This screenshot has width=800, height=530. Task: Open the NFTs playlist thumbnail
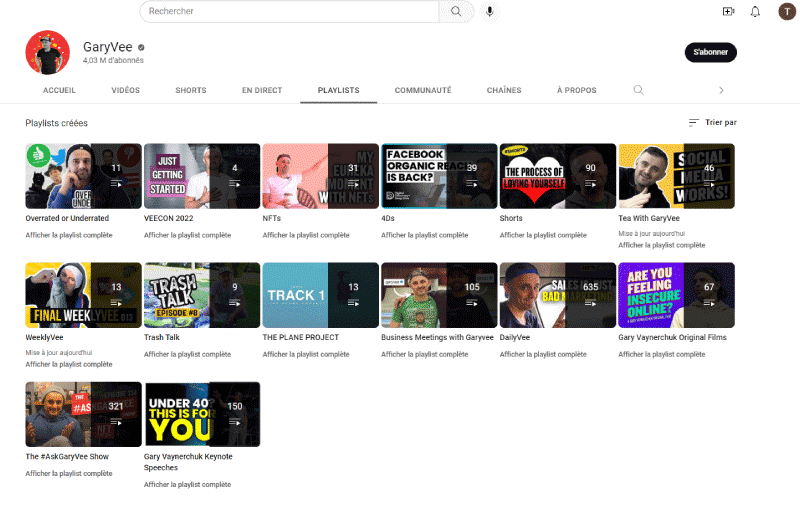320,176
